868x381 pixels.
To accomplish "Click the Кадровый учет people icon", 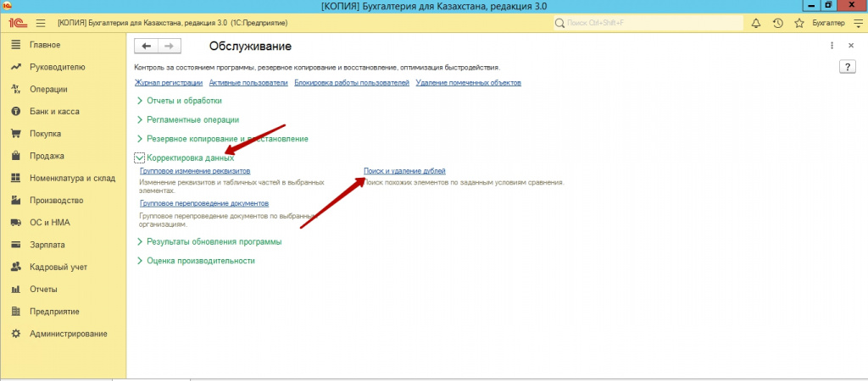I will 16,267.
